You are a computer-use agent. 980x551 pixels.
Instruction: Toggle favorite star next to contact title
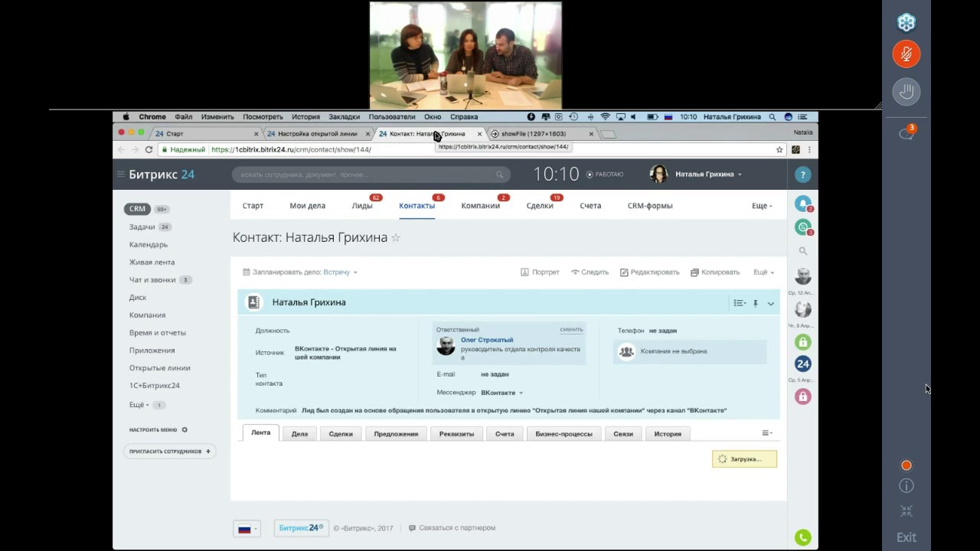(x=396, y=237)
